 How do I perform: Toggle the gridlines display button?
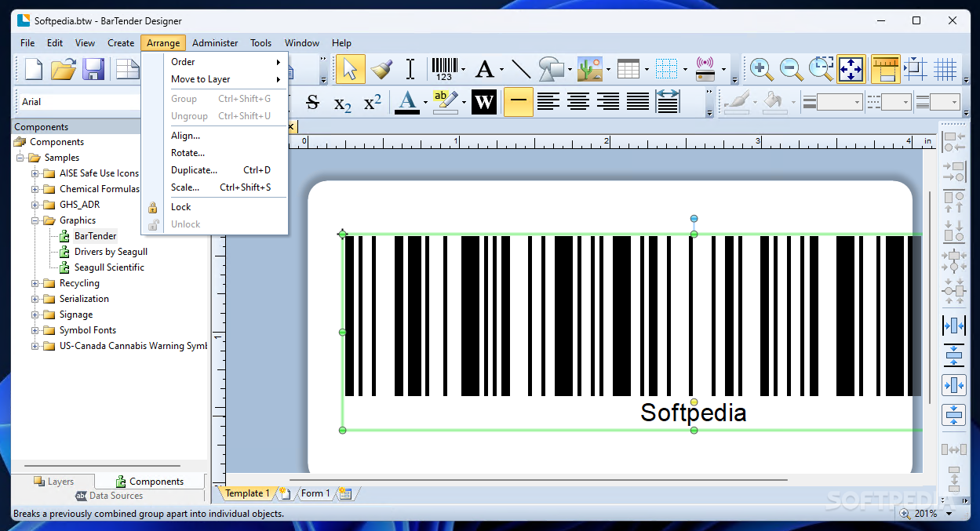point(945,69)
